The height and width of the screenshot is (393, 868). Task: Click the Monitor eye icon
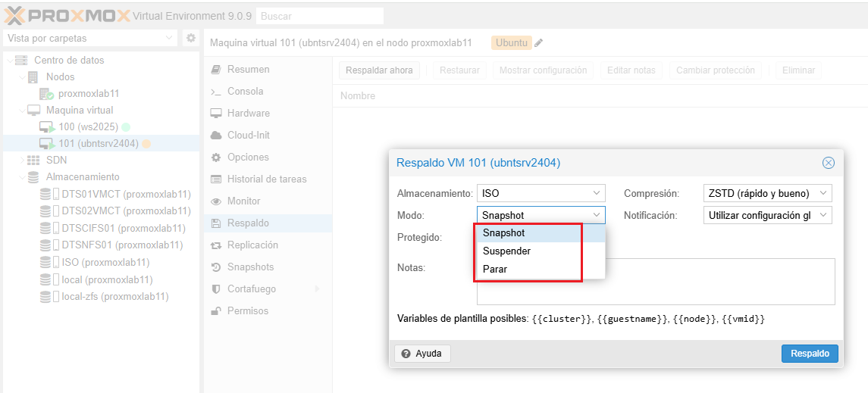pos(216,201)
